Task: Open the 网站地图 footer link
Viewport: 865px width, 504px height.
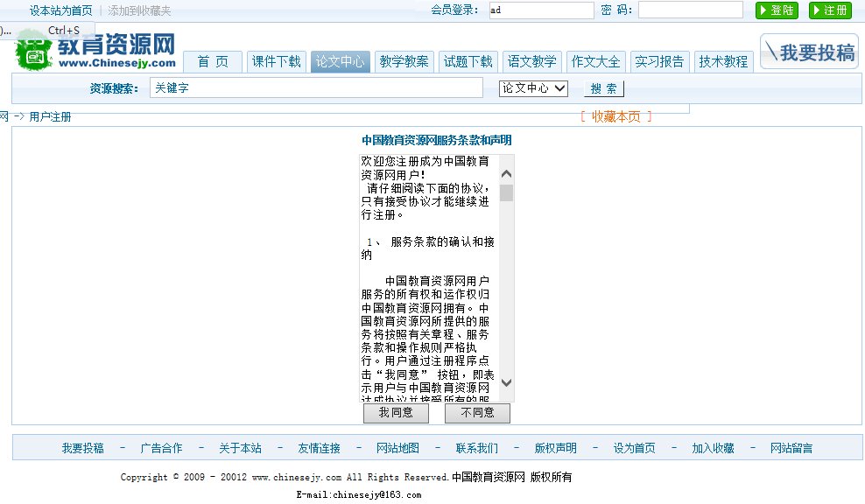Action: tap(397, 447)
